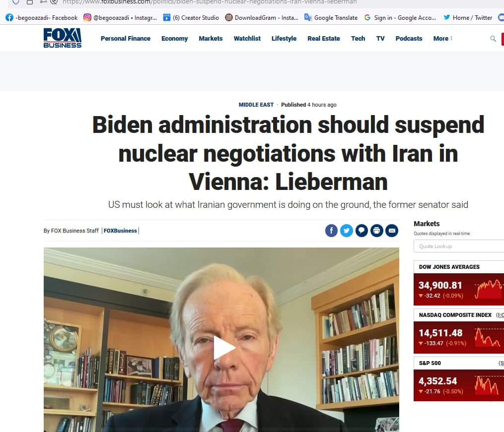Open Podcasts in the navigation bar
Screen dimensions: 504x432
coord(409,39)
